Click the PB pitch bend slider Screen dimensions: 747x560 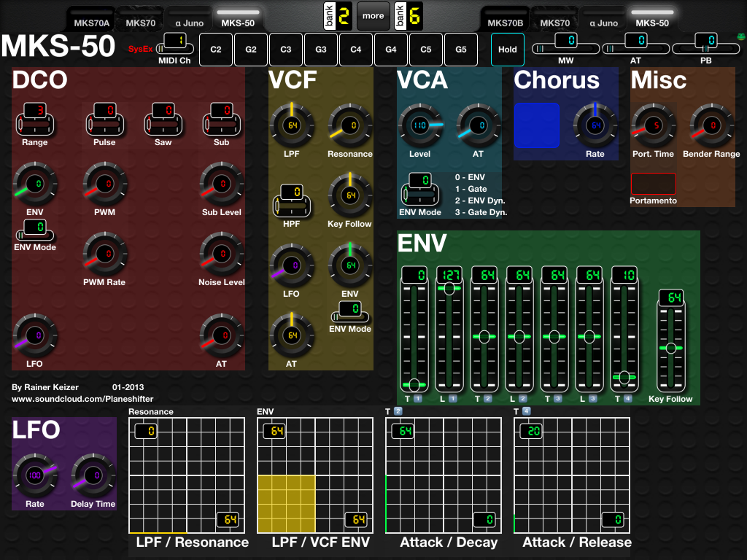[706, 44]
